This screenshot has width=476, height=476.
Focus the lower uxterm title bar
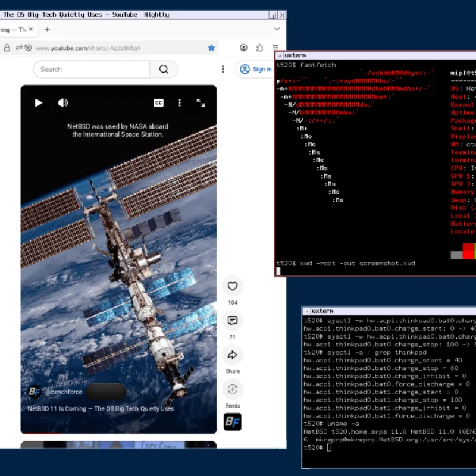393,311
